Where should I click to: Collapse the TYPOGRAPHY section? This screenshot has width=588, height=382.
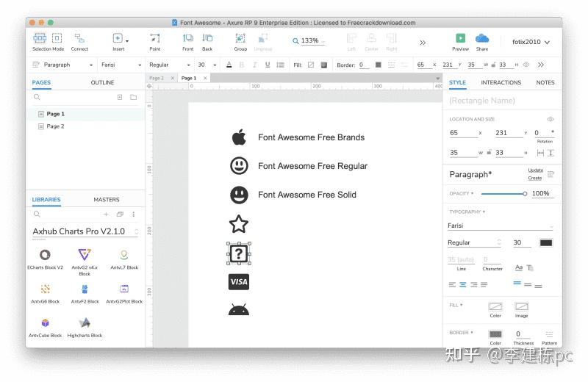point(467,212)
